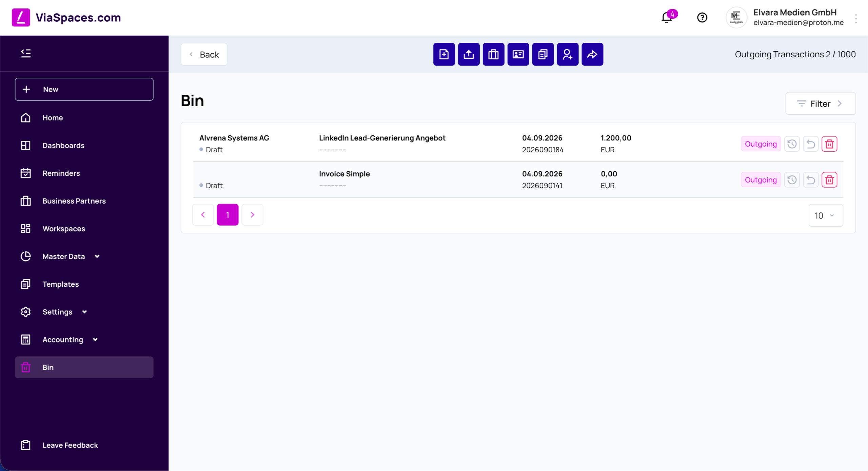Collapse the sidebar menu
Screen dimensions: 868x471
click(26, 53)
